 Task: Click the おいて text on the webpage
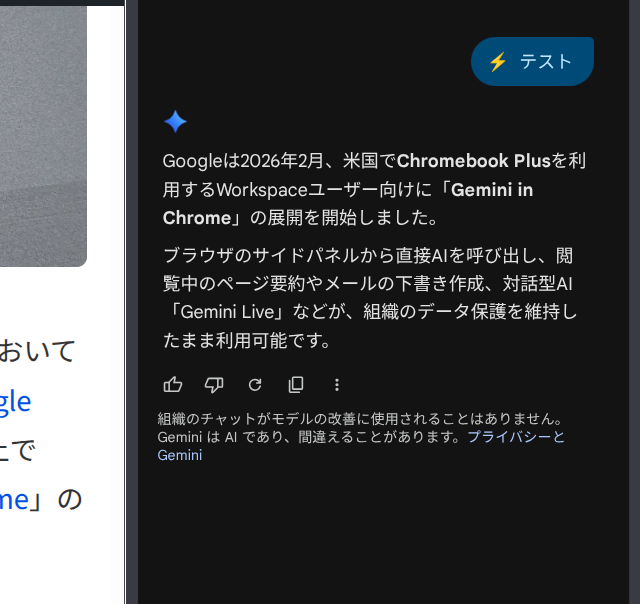[38, 351]
